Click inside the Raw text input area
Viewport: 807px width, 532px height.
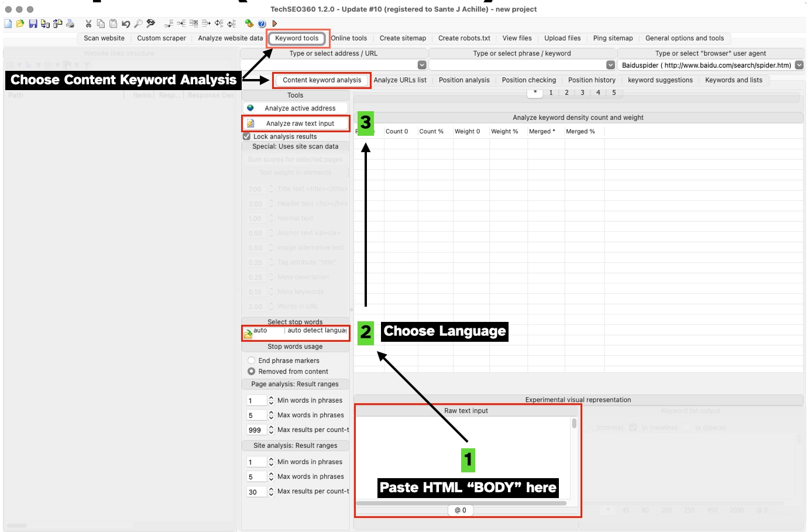[x=463, y=458]
